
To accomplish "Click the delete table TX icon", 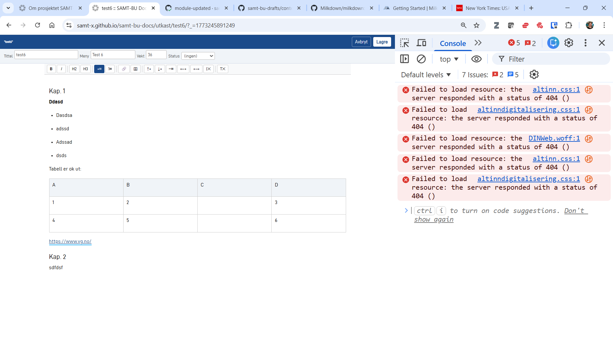I will click(223, 69).
